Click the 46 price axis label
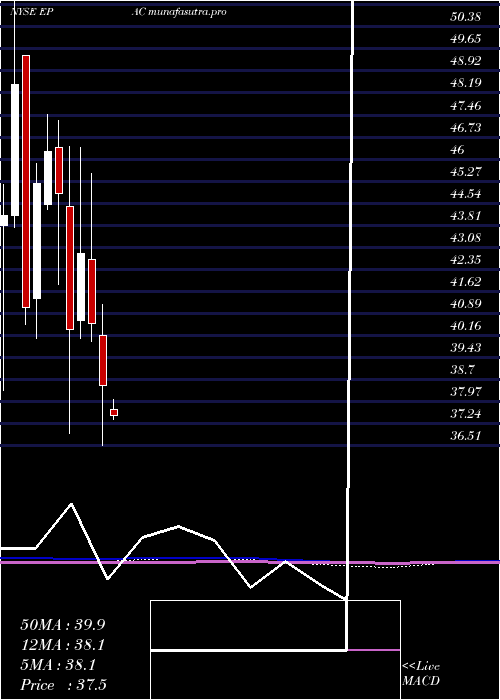 pyautogui.click(x=458, y=150)
